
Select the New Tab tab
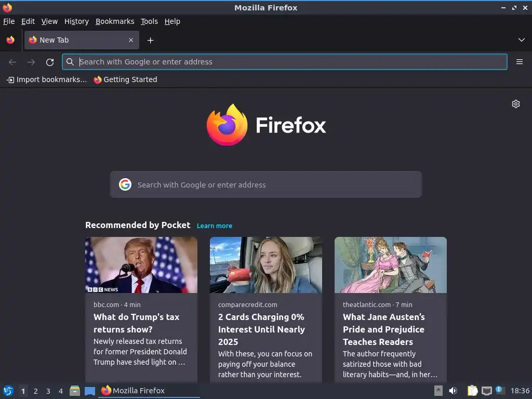pyautogui.click(x=82, y=40)
